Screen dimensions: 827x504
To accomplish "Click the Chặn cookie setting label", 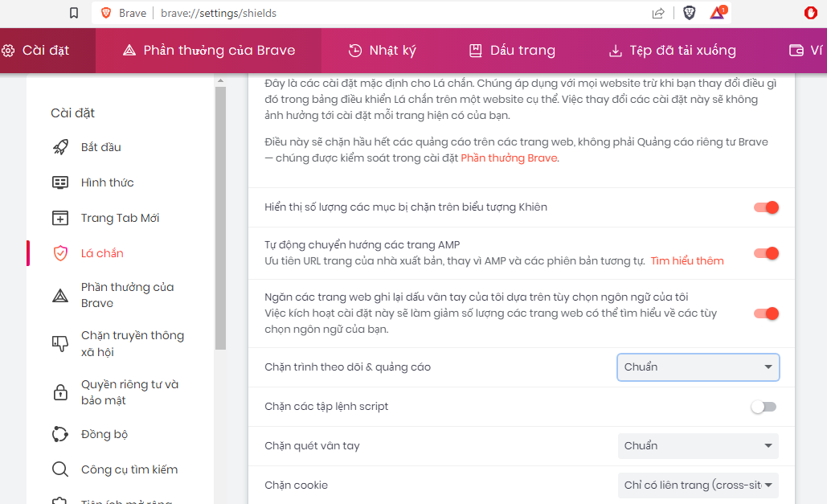I will [x=296, y=485].
